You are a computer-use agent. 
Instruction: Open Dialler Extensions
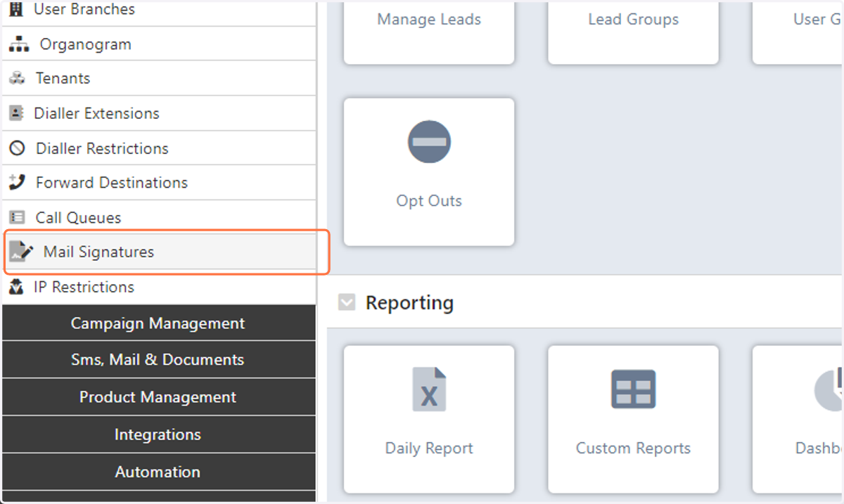[x=159, y=113]
